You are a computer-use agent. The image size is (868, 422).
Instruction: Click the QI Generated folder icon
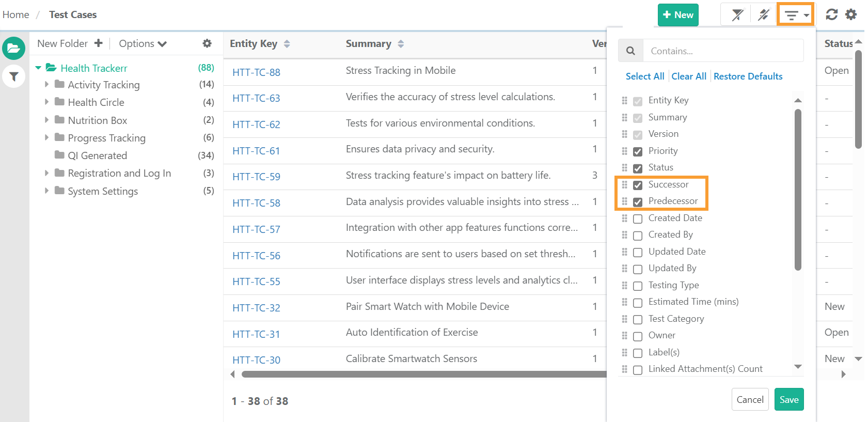point(59,155)
